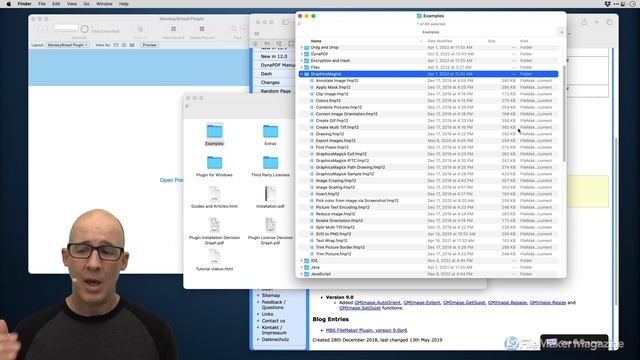Open the Plugin for Windows folder
Screen dimensions: 640x360
click(214, 163)
